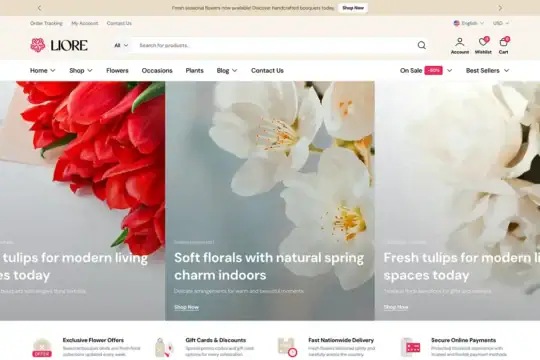This screenshot has height=360, width=540.
Task: Open the Order Tracking link
Action: [46, 23]
